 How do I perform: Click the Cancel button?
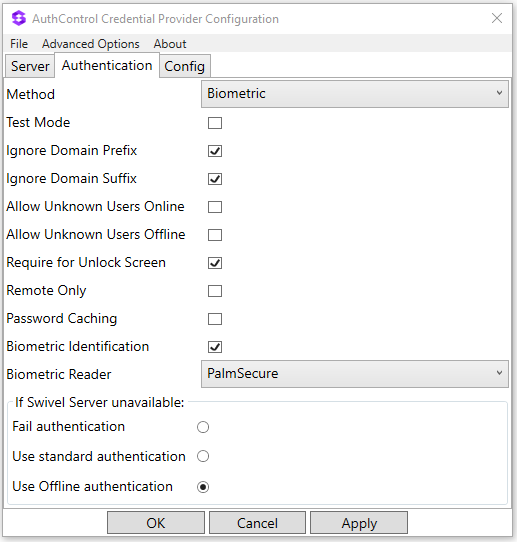pyautogui.click(x=257, y=523)
